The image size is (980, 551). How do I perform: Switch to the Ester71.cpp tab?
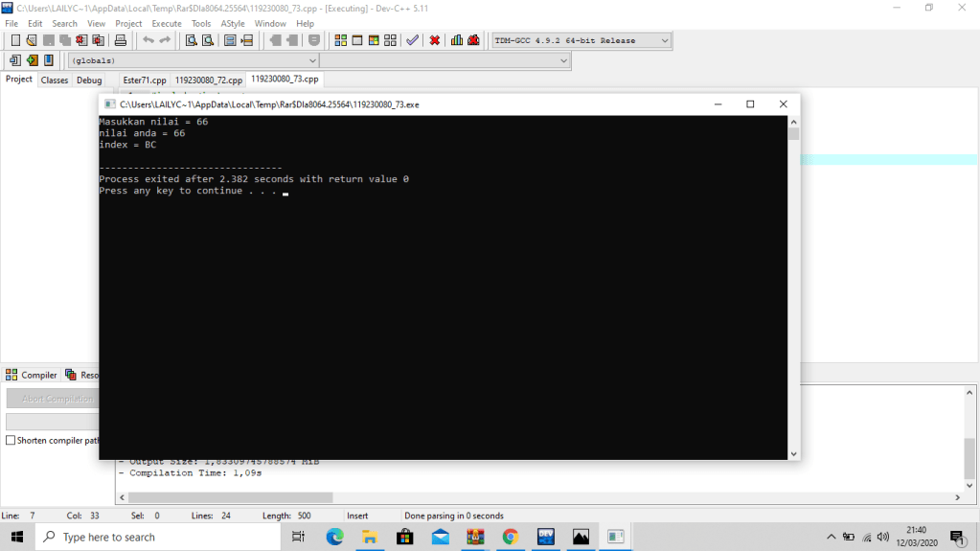[x=145, y=80]
